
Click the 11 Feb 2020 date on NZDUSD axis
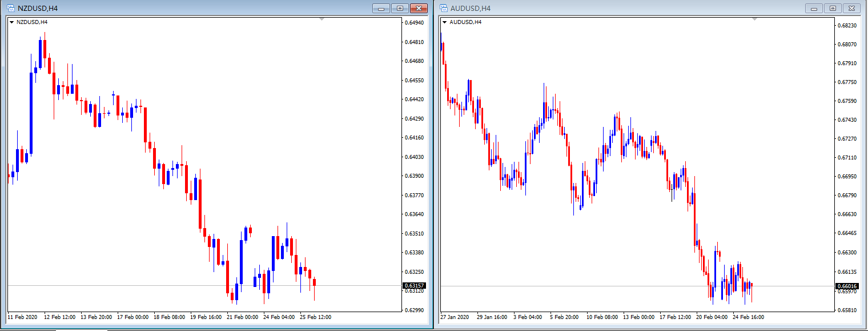click(22, 317)
